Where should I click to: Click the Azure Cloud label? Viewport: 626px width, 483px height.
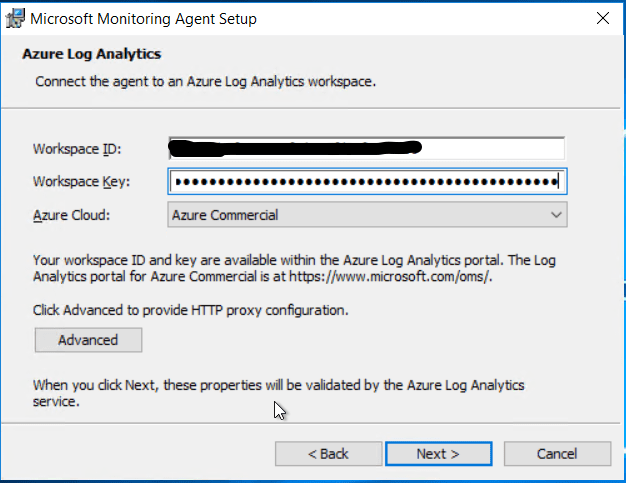70,215
